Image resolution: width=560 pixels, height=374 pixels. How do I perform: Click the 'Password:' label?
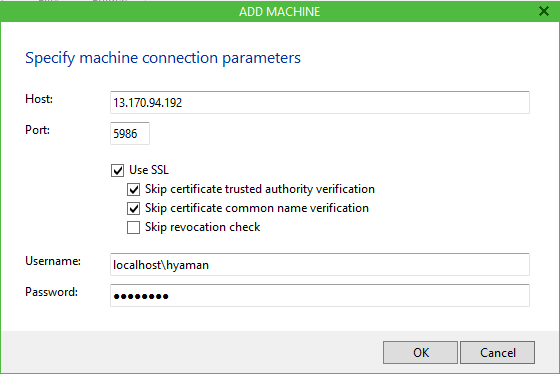(x=51, y=292)
